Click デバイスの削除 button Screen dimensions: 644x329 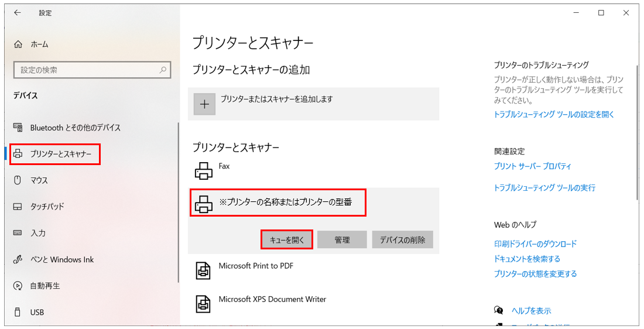point(403,239)
